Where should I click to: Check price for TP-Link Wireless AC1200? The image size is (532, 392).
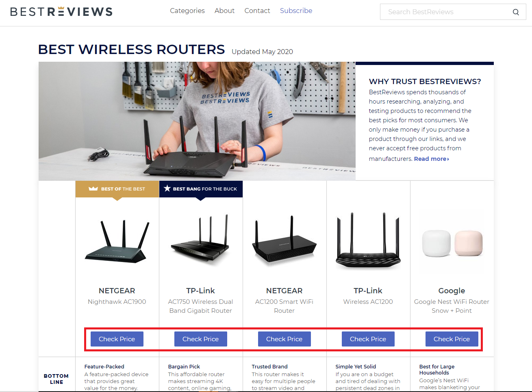click(368, 339)
